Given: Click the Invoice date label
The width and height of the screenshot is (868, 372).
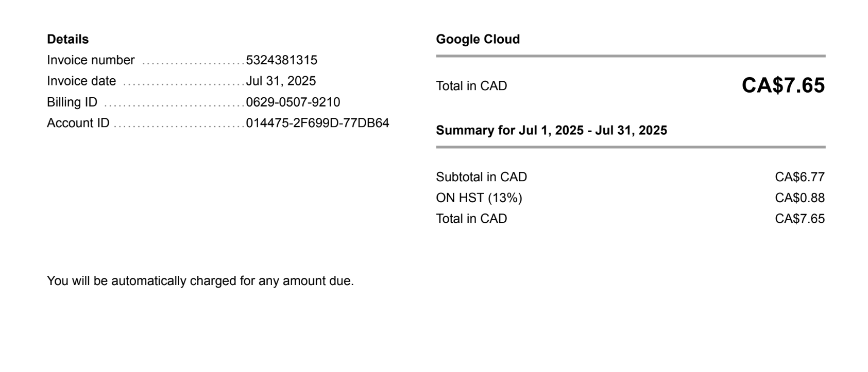Looking at the screenshot, I should 81,81.
